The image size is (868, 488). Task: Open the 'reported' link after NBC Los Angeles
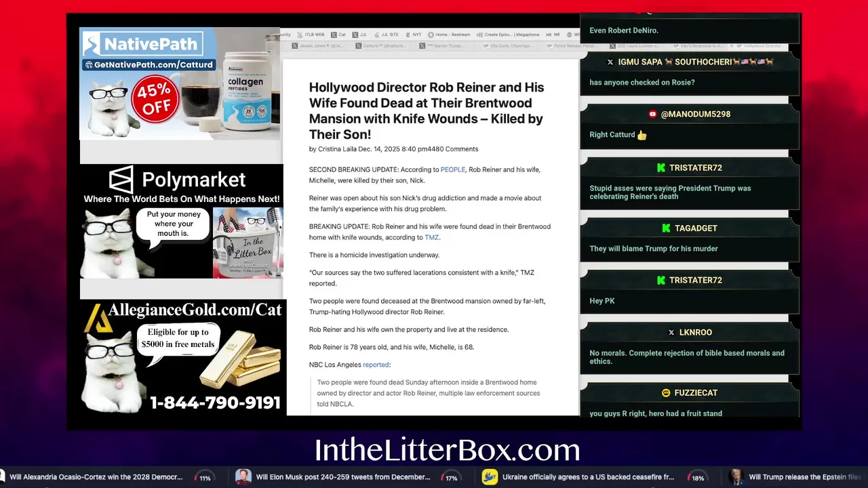coord(376,365)
